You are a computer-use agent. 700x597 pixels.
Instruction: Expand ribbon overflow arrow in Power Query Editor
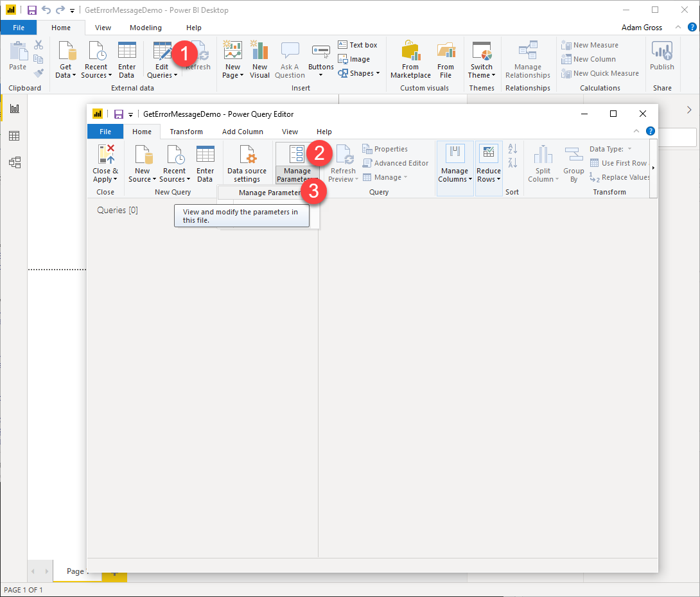(653, 168)
